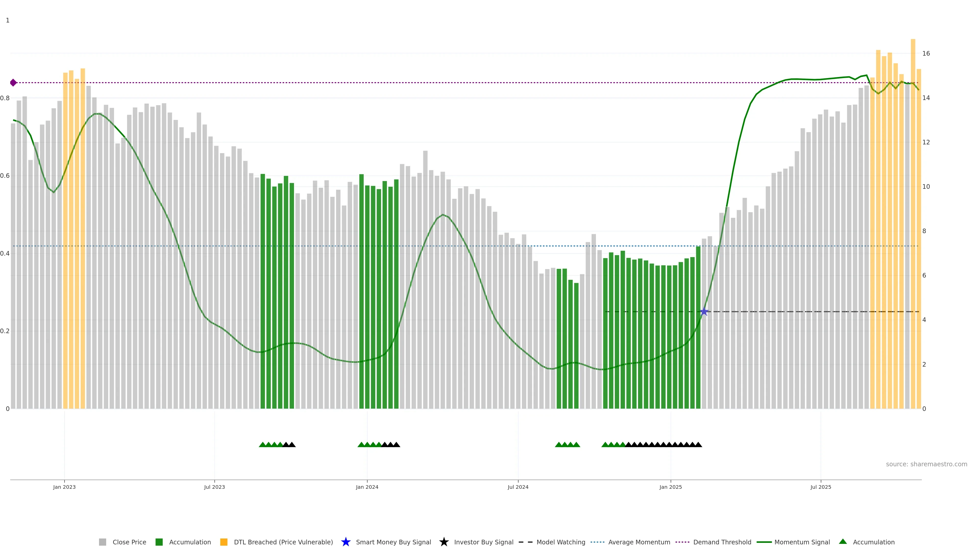980x551 pixels.
Task: Click the grey Close Price legend square
Action: [x=102, y=542]
